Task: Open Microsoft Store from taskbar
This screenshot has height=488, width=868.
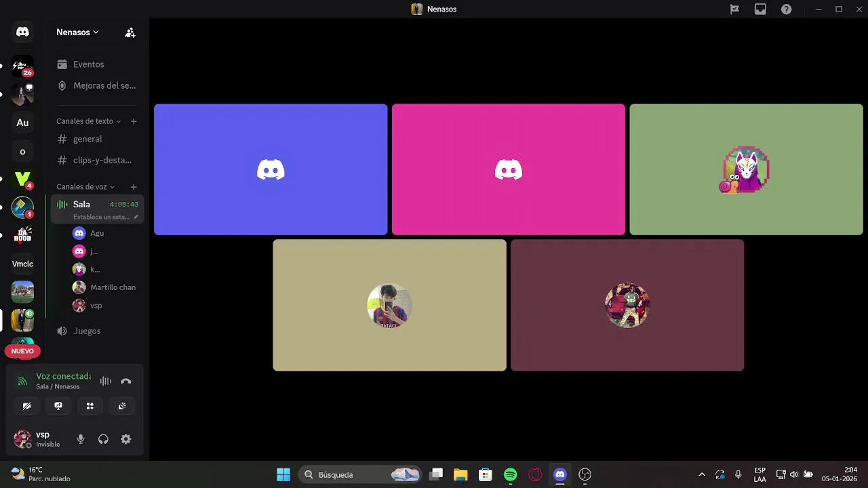Action: [485, 474]
